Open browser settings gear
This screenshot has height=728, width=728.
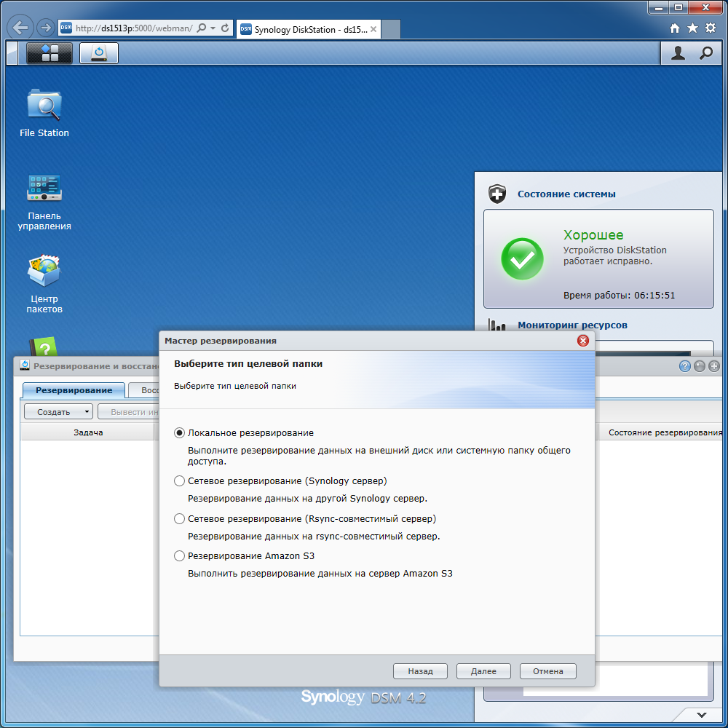tap(711, 28)
